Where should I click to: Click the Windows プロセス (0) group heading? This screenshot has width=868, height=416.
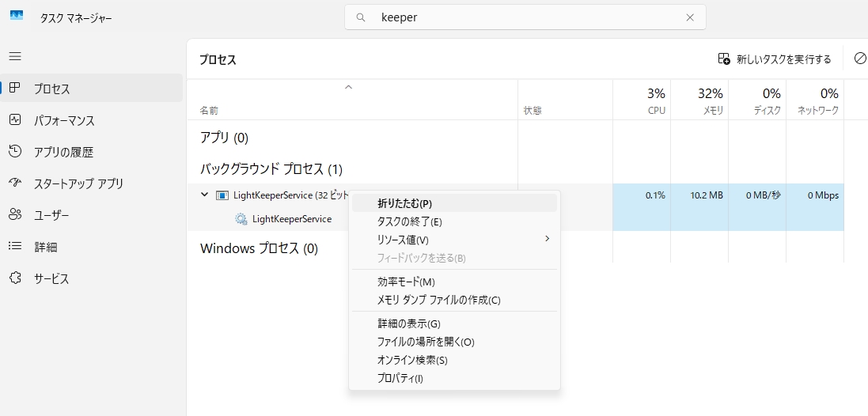(x=259, y=248)
